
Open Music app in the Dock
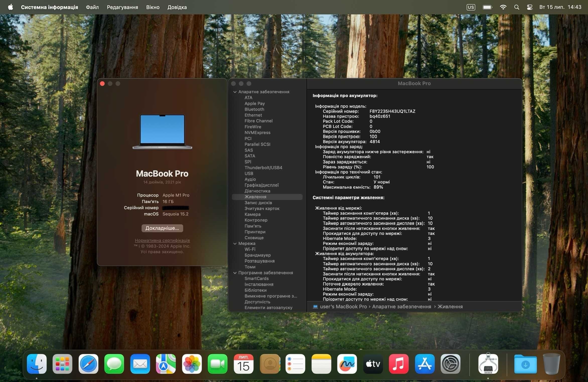(x=399, y=364)
